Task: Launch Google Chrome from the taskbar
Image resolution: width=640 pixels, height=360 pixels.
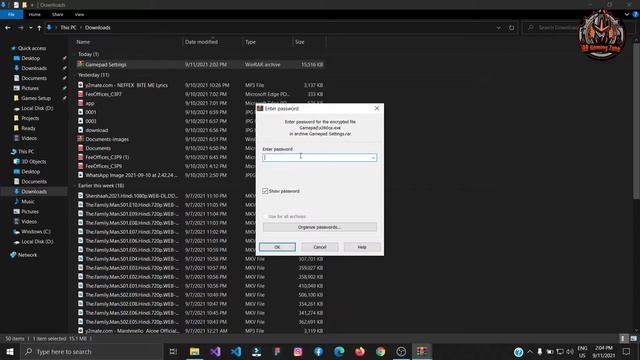Action: pyautogui.click(x=380, y=351)
